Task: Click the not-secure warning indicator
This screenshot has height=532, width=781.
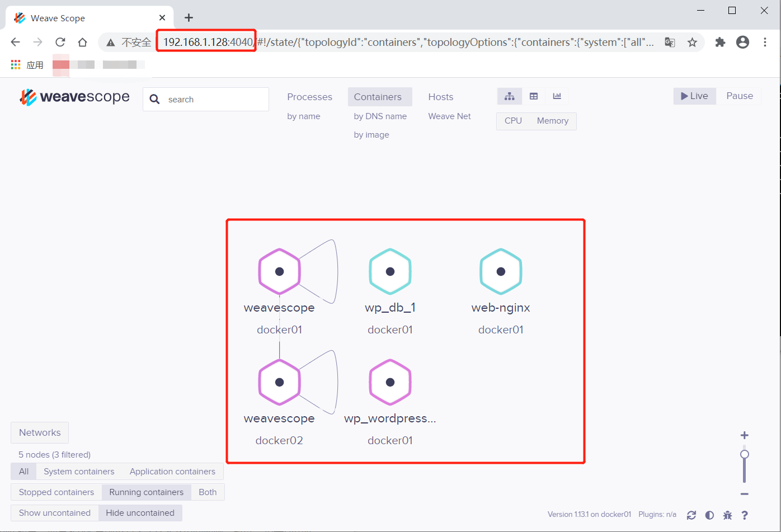Action: (x=130, y=42)
